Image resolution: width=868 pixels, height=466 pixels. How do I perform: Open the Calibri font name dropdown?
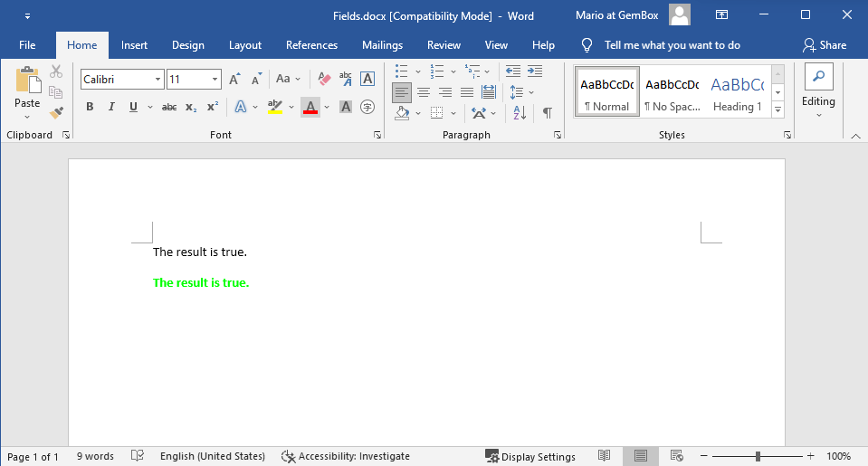coord(157,80)
